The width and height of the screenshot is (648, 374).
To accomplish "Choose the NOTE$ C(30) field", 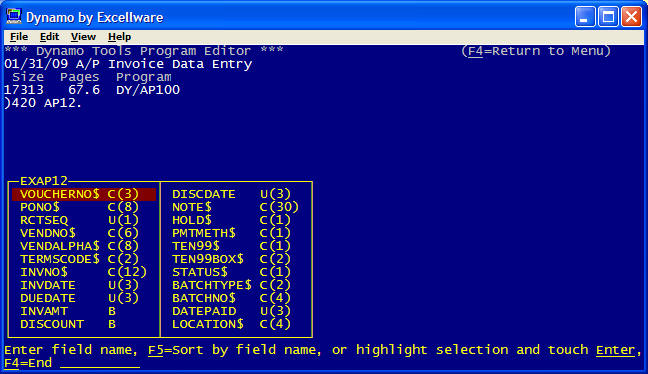I will point(235,207).
